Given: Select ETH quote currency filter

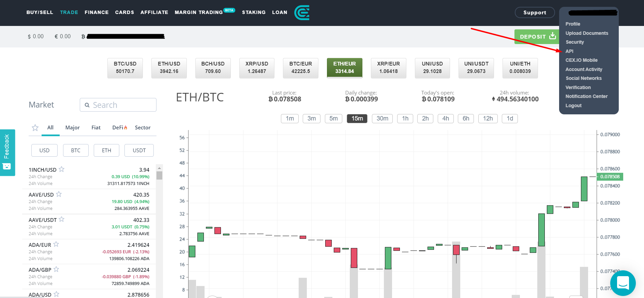Looking at the screenshot, I should (106, 150).
